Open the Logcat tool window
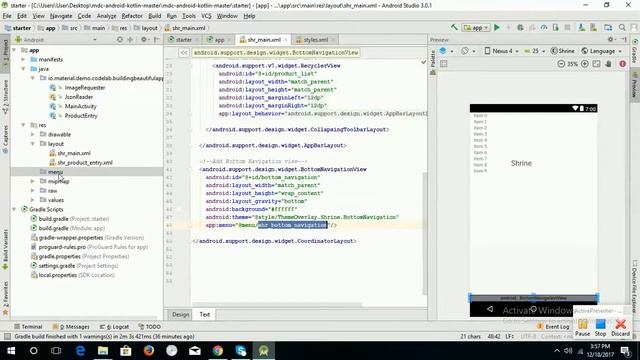 (x=115, y=327)
